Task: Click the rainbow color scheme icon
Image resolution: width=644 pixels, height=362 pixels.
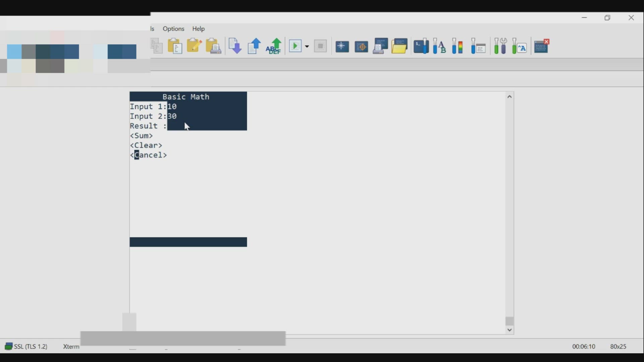Action: (458, 46)
